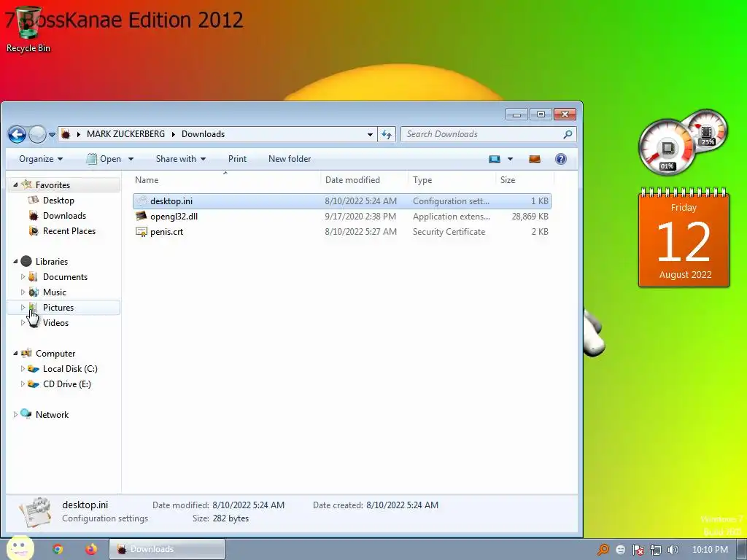The width and height of the screenshot is (747, 560).
Task: Go back with the blue arrow button
Action: (x=17, y=134)
